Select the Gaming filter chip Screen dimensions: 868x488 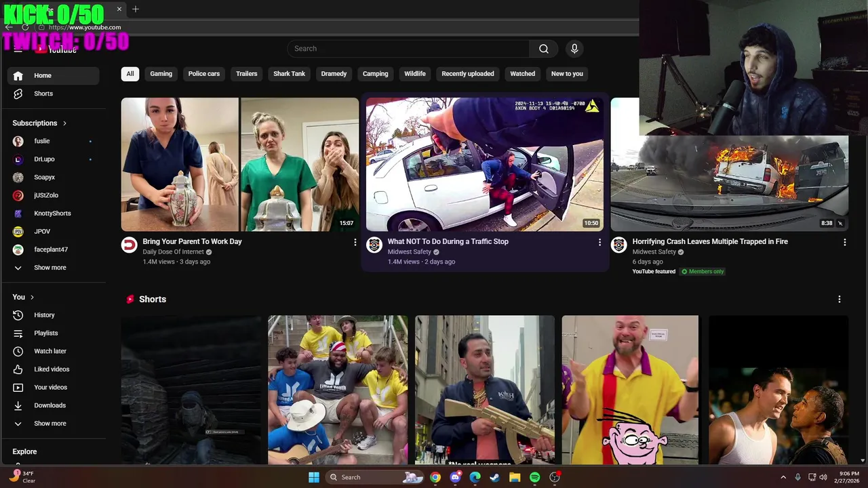(161, 74)
